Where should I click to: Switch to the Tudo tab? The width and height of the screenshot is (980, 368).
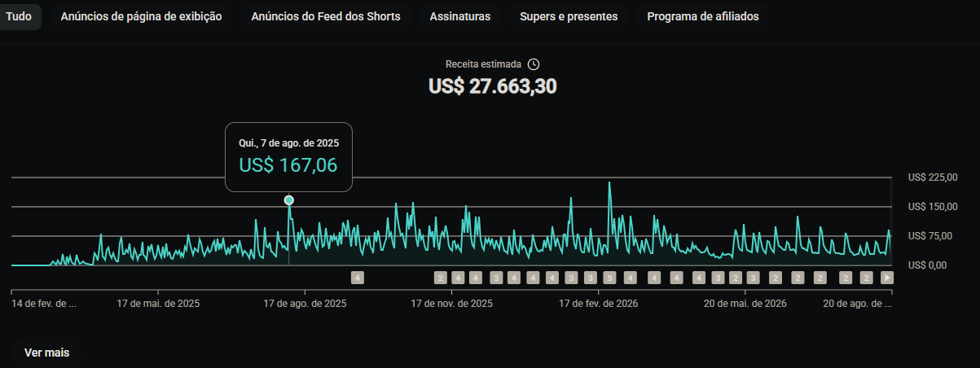click(19, 16)
